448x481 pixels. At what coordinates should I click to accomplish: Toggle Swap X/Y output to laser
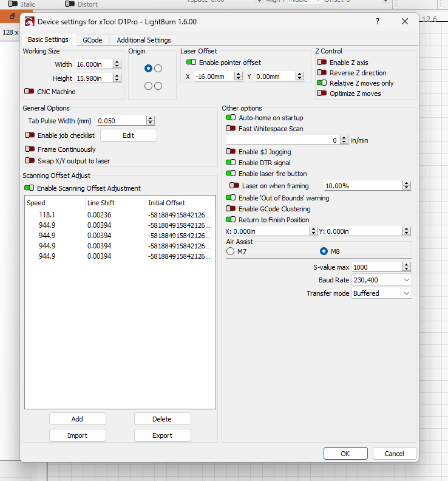tap(30, 161)
